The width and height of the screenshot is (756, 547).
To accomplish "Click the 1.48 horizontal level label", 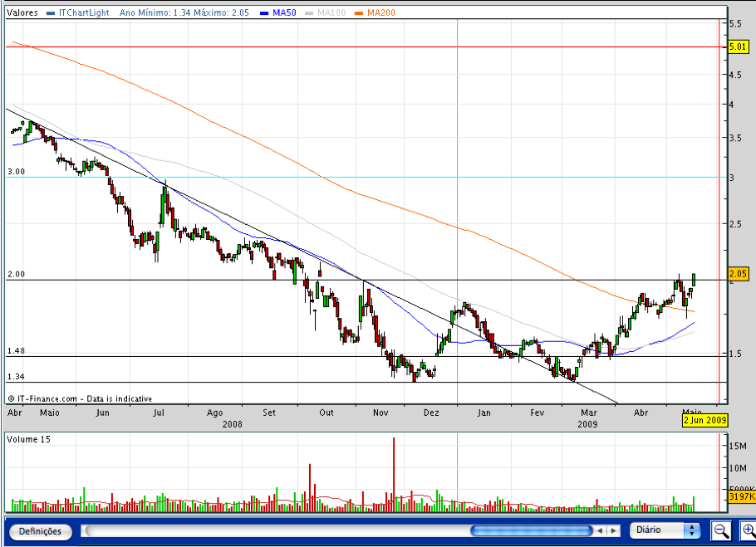I will [16, 351].
